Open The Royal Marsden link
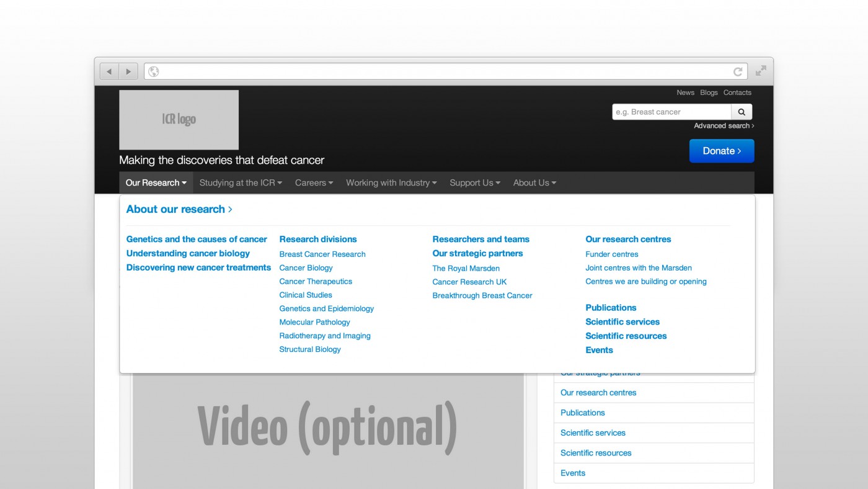This screenshot has width=868, height=489. coord(466,268)
